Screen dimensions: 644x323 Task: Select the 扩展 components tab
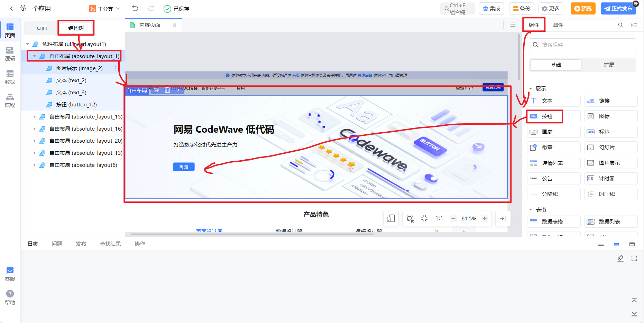pyautogui.click(x=609, y=65)
